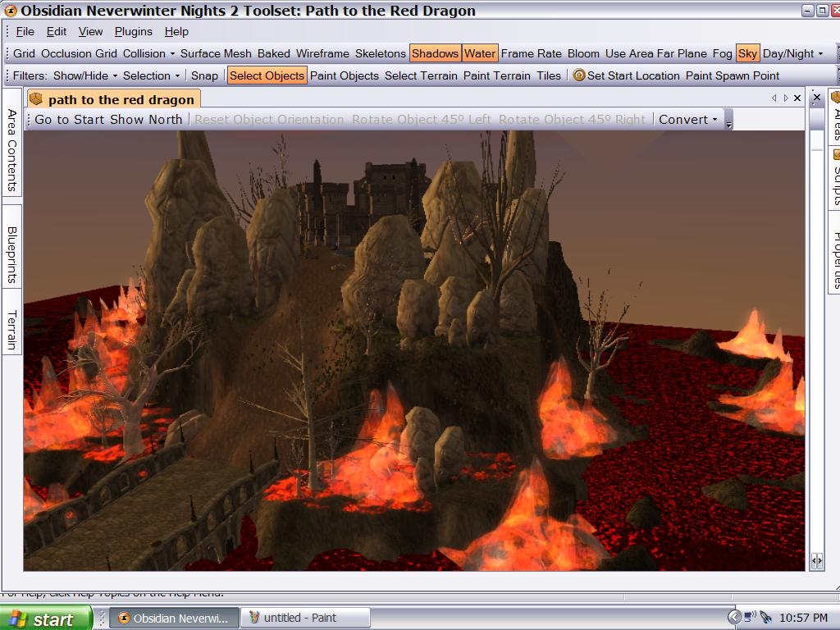This screenshot has height=630, width=840.
Task: Click the Set Start Location icon
Action: pyautogui.click(x=579, y=75)
